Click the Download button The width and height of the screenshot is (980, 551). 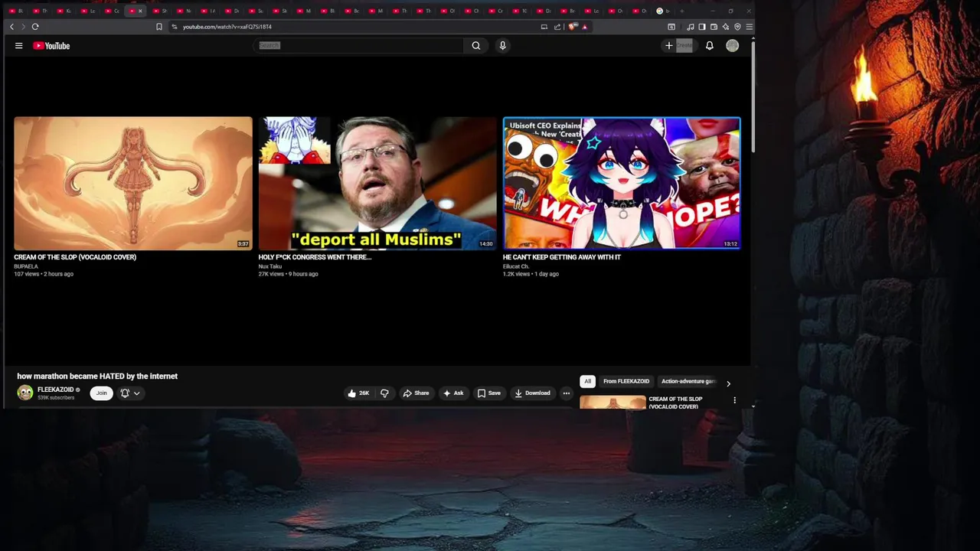532,393
